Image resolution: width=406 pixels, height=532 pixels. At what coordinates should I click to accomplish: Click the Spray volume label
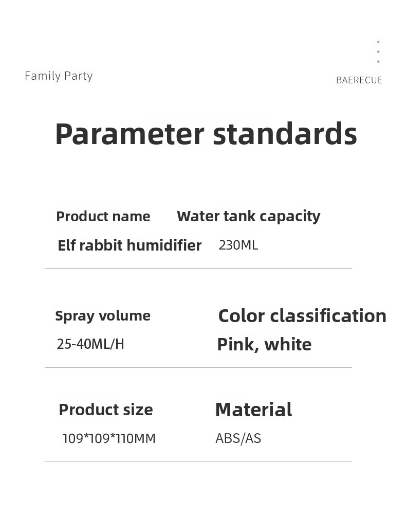point(103,316)
